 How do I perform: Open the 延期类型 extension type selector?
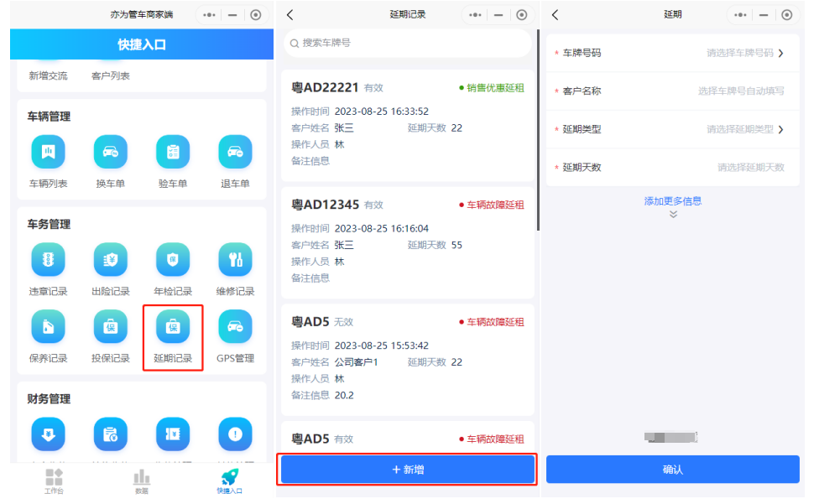click(x=744, y=129)
